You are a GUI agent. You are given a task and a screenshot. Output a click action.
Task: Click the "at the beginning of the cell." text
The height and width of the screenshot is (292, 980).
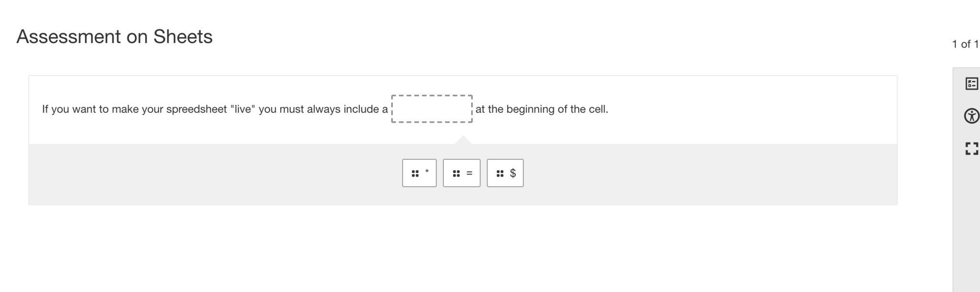pos(542,109)
